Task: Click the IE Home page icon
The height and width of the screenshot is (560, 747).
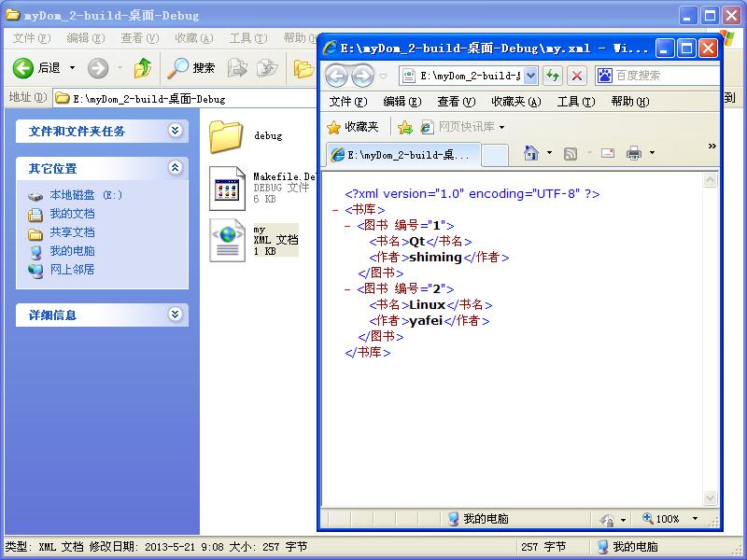Action: point(531,153)
